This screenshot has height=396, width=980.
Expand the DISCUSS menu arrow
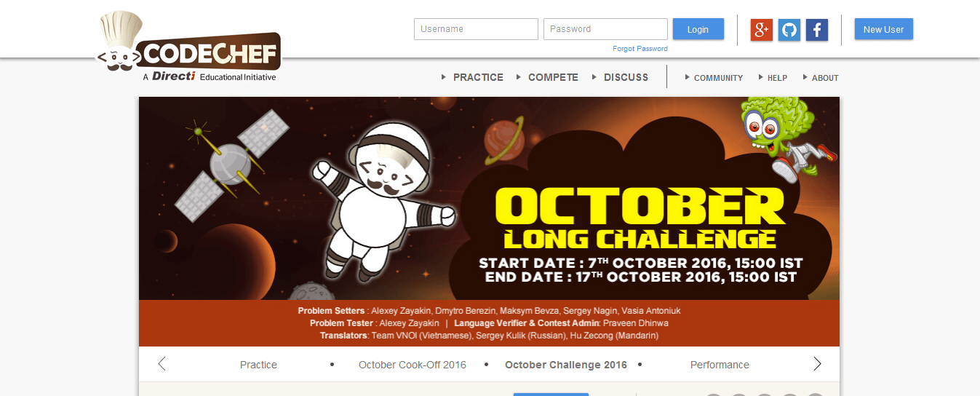(594, 77)
